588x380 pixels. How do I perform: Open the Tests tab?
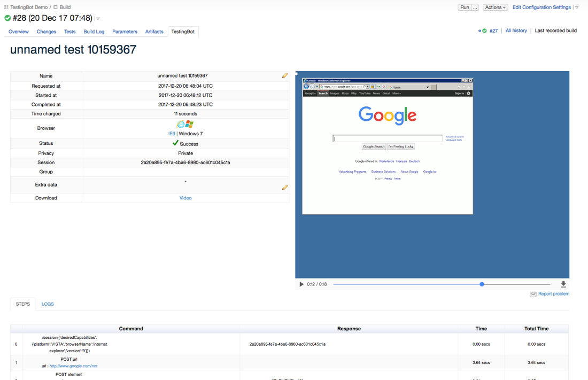coord(69,32)
